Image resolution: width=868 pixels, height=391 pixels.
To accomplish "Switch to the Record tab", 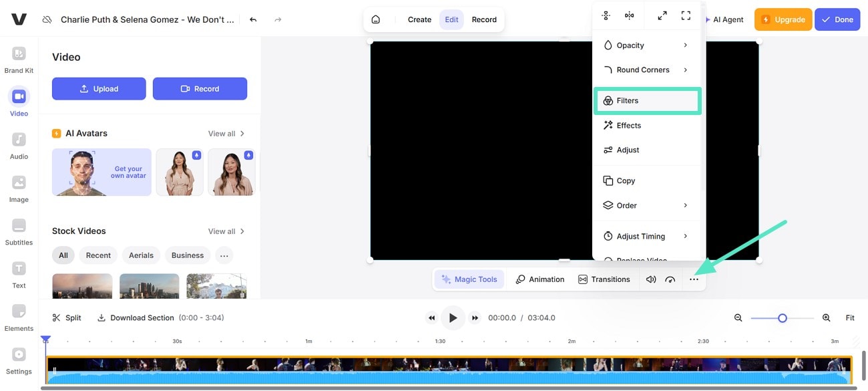I will click(484, 19).
